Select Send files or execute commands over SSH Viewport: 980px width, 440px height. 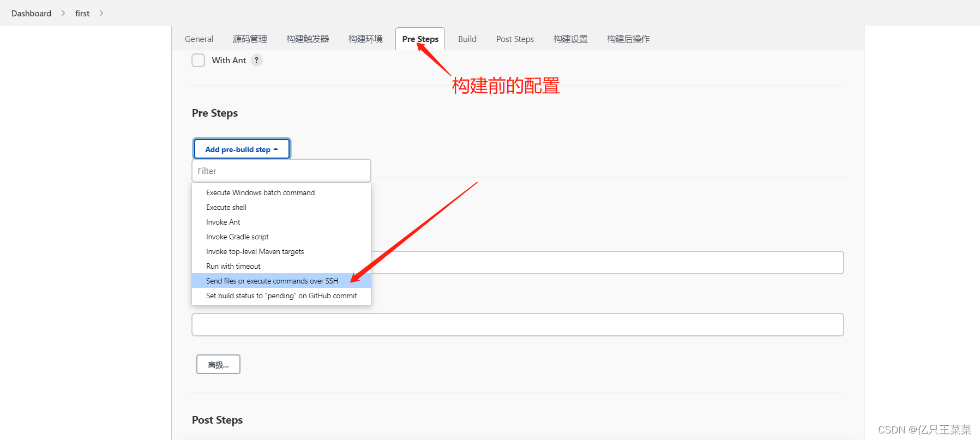coord(281,281)
